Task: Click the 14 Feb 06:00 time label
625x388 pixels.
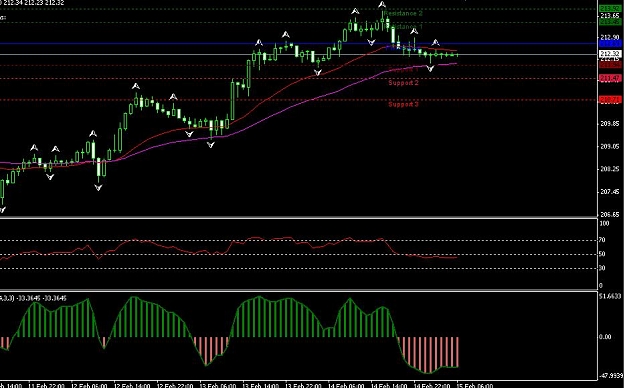Action: point(346,385)
